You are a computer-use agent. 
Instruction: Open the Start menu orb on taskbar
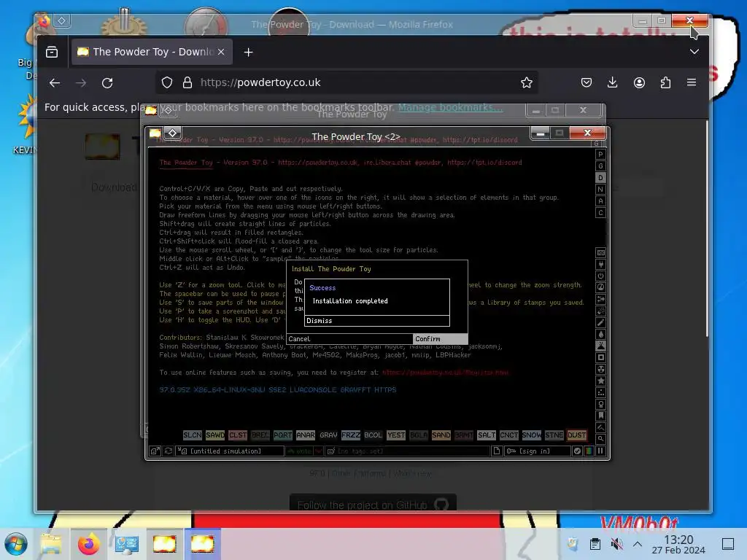point(16,544)
